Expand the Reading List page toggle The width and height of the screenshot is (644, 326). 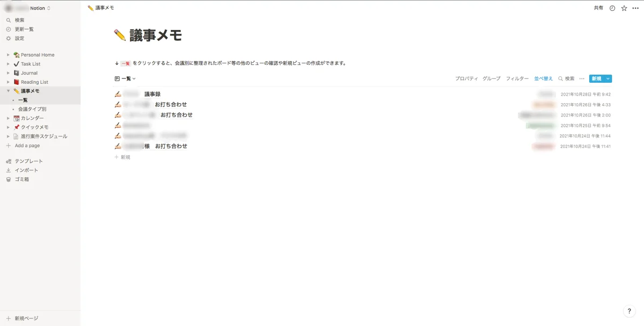[x=8, y=82]
